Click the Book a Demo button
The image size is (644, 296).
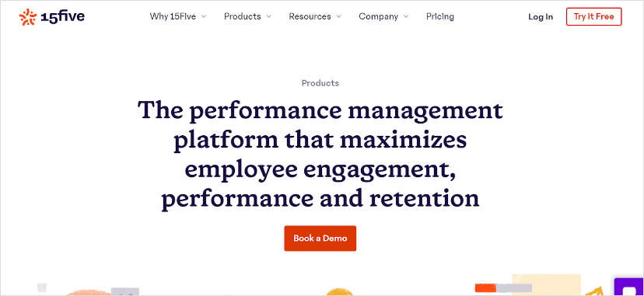(320, 239)
